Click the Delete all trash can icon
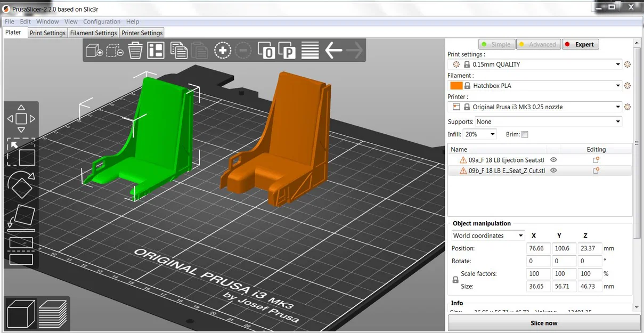Image resolution: width=644 pixels, height=333 pixels. click(x=135, y=51)
